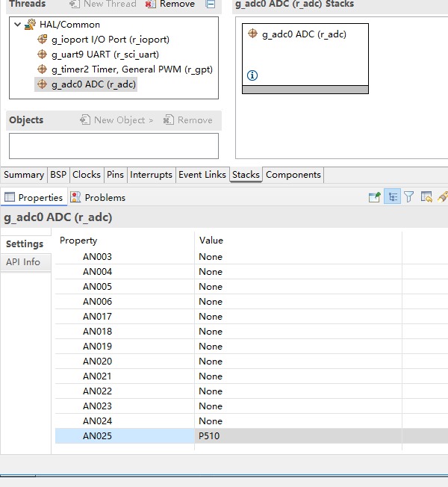Click the info icon on g_adc0 stack block
Screen dimensions: 448x487
[x=252, y=75]
